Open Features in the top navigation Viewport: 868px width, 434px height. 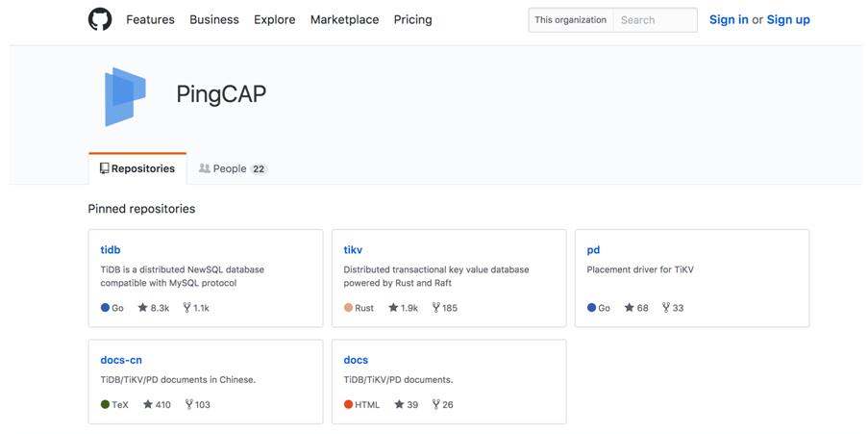click(150, 19)
